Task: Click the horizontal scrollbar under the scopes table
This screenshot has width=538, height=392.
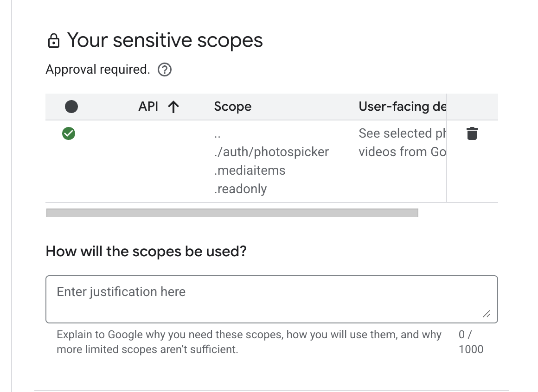Action: click(232, 213)
